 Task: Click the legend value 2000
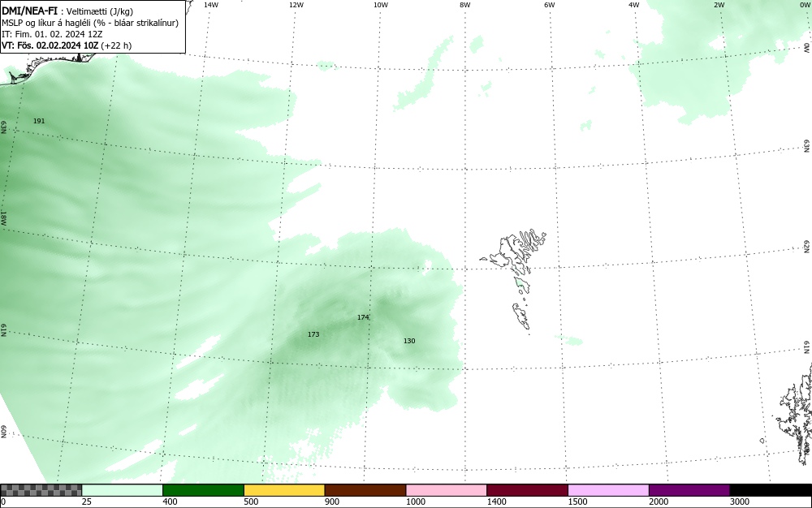(x=659, y=502)
